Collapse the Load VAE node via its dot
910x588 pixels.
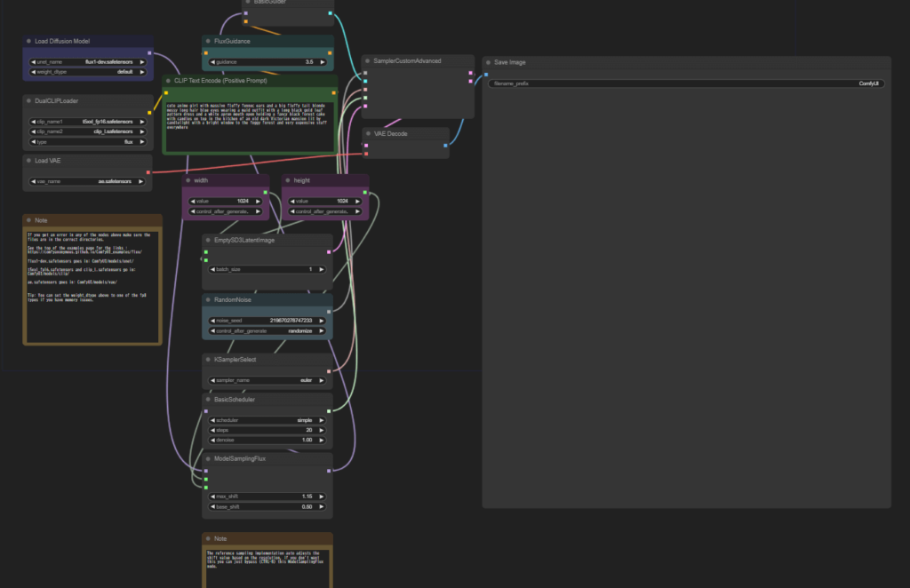(x=29, y=161)
